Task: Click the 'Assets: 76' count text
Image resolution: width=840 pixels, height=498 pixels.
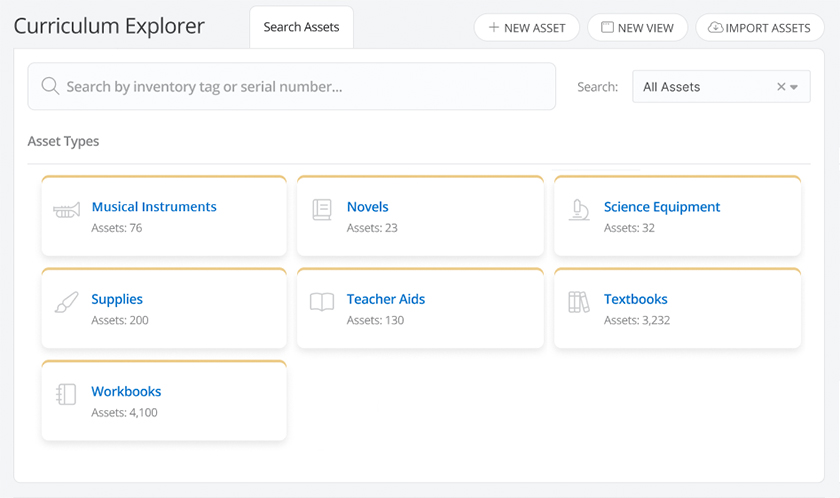Action: pyautogui.click(x=116, y=228)
